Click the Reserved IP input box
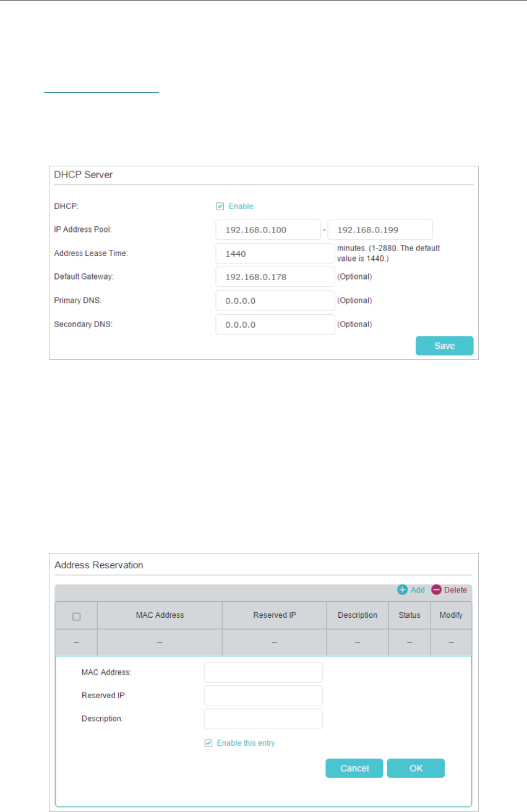527x812 pixels. click(x=263, y=696)
